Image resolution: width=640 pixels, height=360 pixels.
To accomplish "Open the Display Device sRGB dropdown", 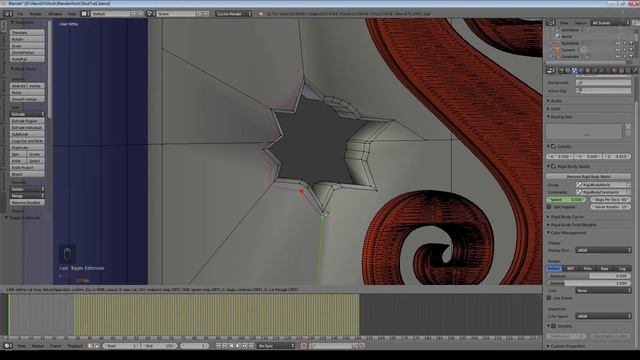I will pyautogui.click(x=603, y=250).
